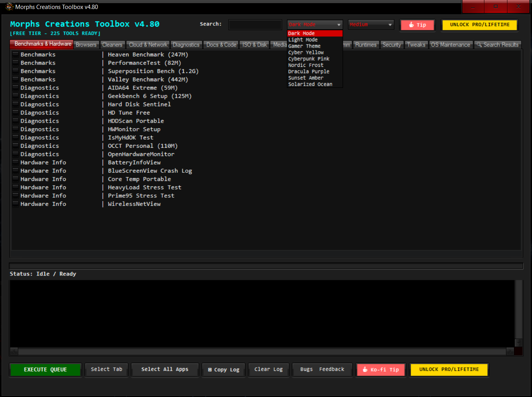Open the Runtimes tab
This screenshot has width=532, height=397.
[366, 45]
